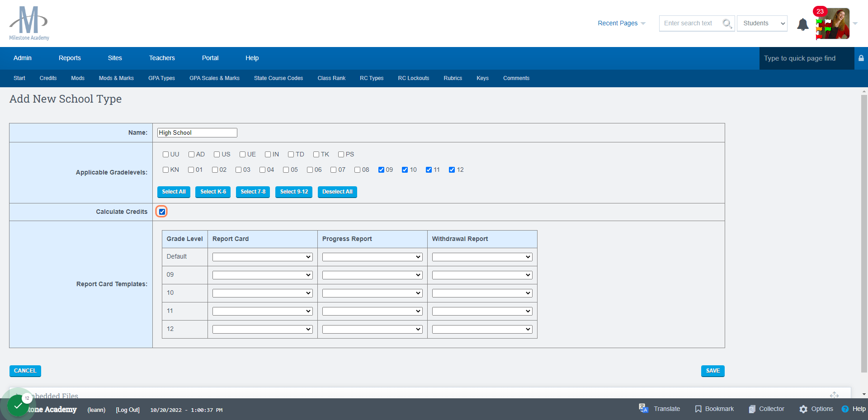This screenshot has height=420, width=868.
Task: Check the UU gradelevel checkbox
Action: click(165, 154)
